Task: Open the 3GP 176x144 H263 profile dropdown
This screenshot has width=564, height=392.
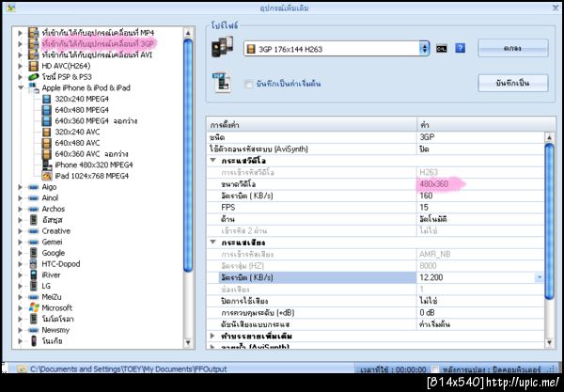Action: 425,49
